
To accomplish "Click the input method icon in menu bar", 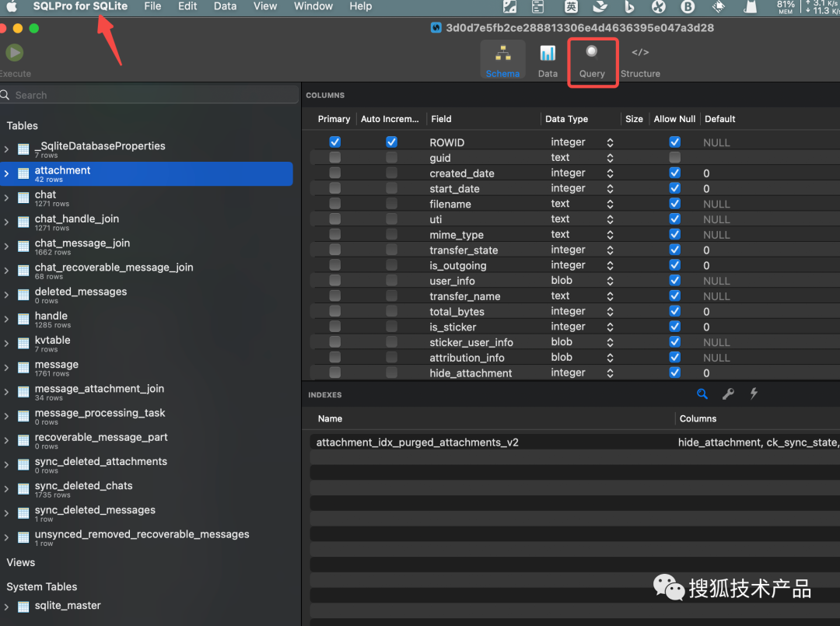I will point(571,6).
